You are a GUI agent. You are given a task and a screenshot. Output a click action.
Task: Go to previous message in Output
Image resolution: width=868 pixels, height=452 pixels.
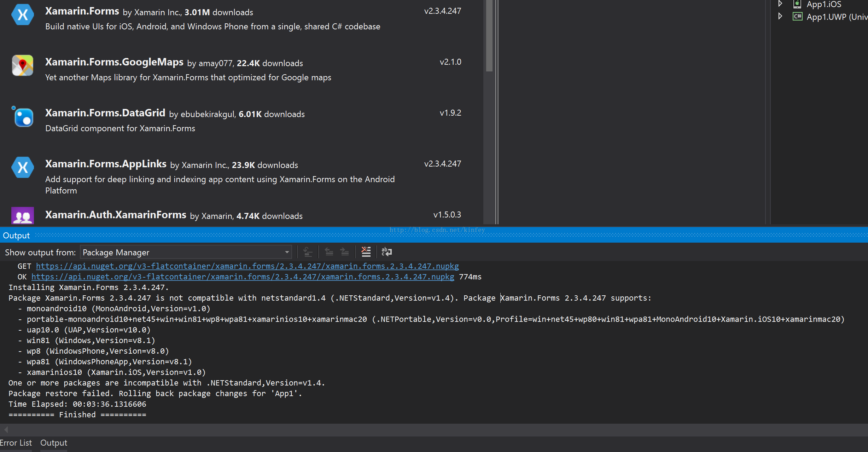click(329, 252)
